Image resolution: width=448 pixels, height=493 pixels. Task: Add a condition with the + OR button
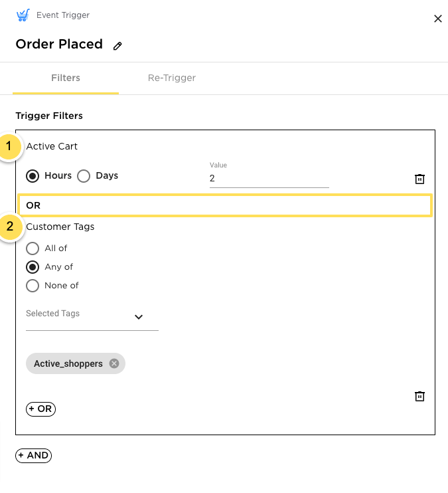click(41, 409)
